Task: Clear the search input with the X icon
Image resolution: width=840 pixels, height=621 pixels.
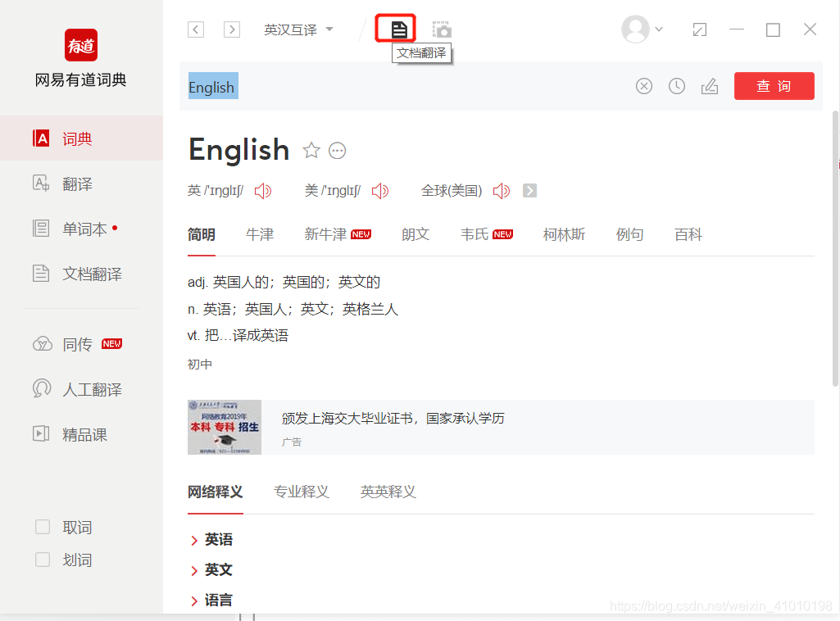Action: [x=644, y=85]
